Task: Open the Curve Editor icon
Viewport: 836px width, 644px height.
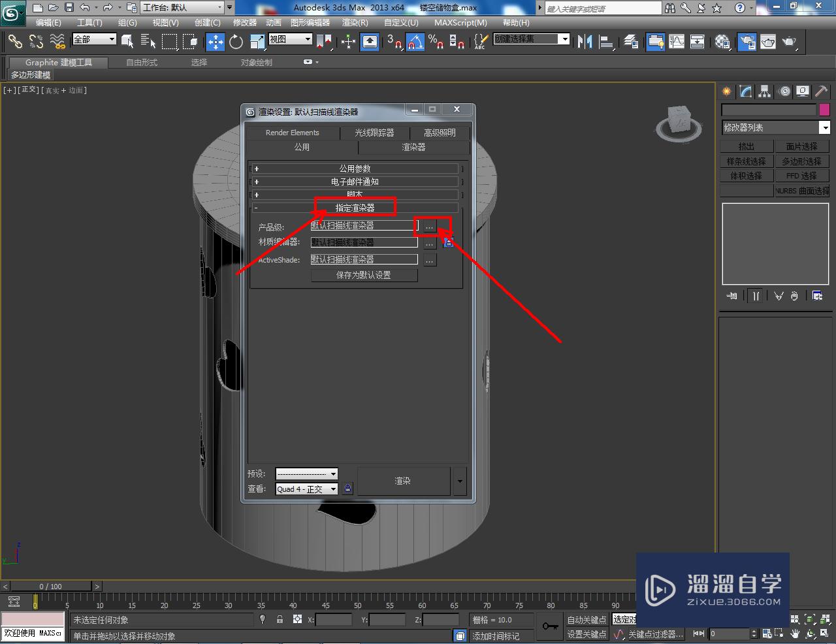Action: pos(677,42)
